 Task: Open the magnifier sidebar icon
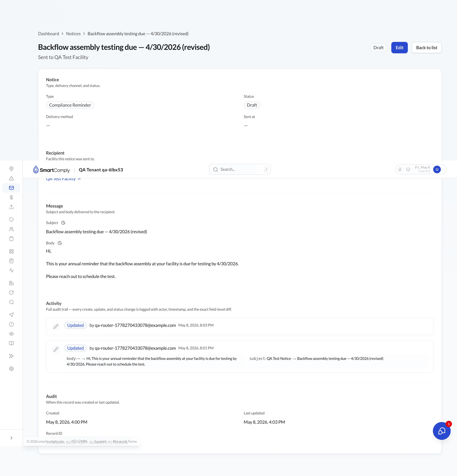(11, 302)
